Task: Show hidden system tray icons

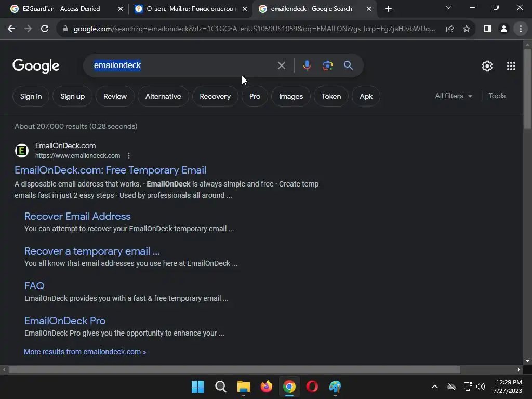Action: click(435, 387)
